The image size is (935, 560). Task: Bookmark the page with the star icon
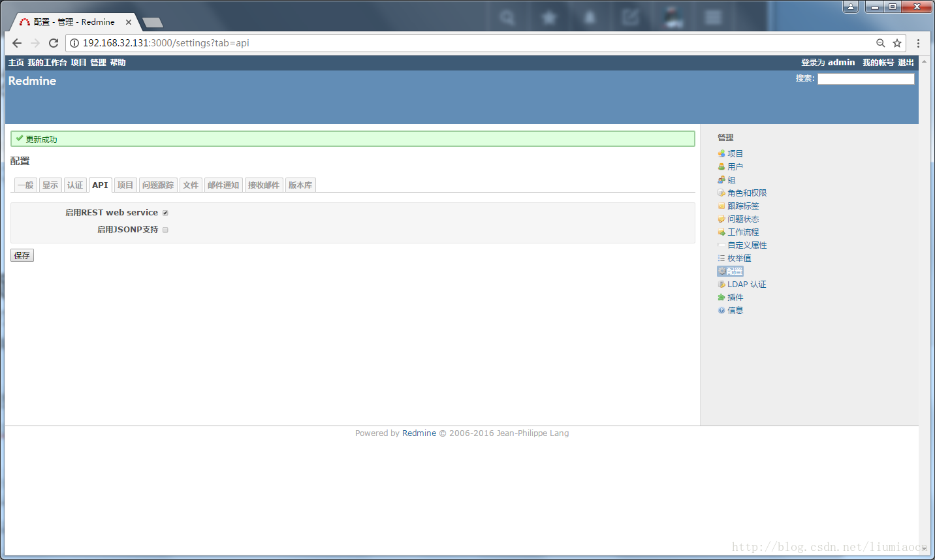click(x=897, y=43)
